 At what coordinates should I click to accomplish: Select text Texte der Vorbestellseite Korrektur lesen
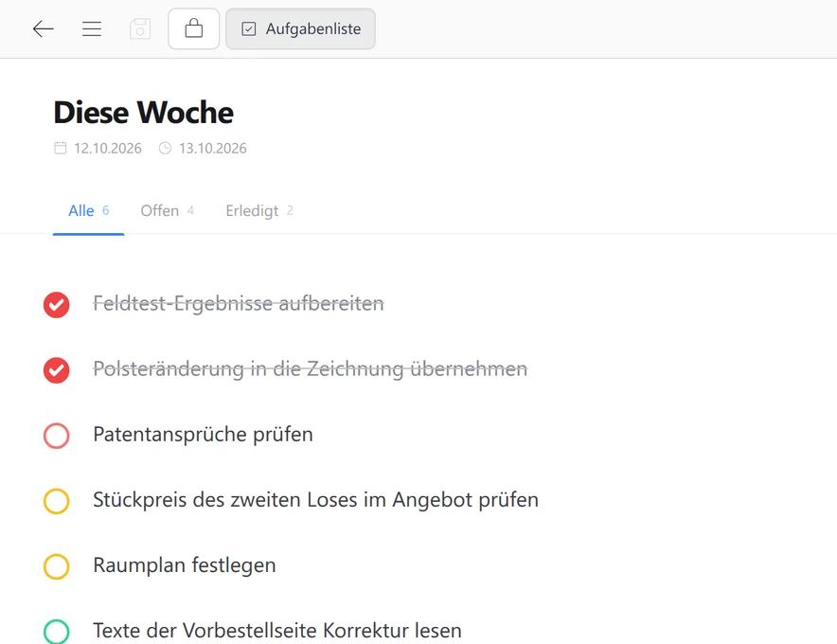point(277,631)
